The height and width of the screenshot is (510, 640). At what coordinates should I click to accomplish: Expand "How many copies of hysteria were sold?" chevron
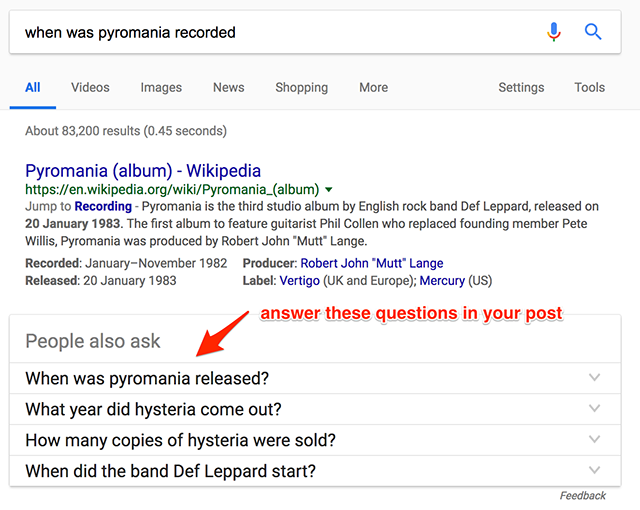(594, 439)
